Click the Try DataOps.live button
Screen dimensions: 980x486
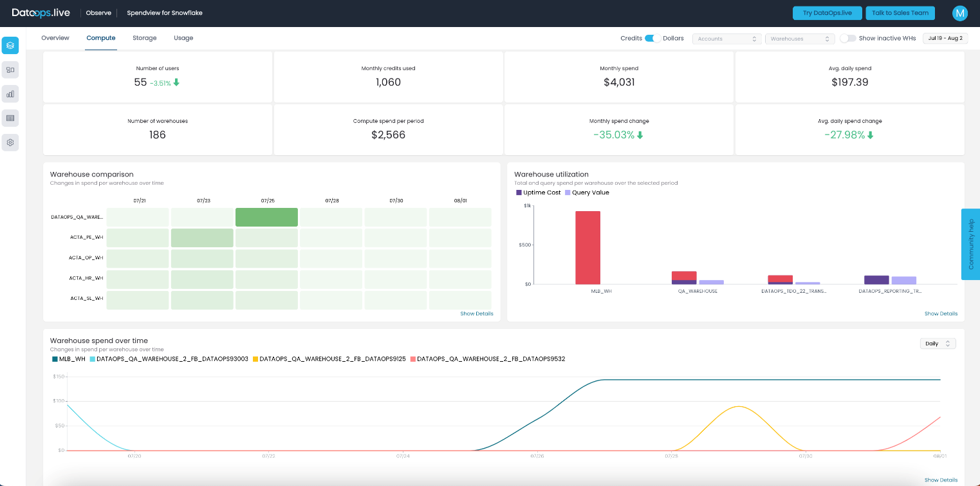click(x=827, y=13)
